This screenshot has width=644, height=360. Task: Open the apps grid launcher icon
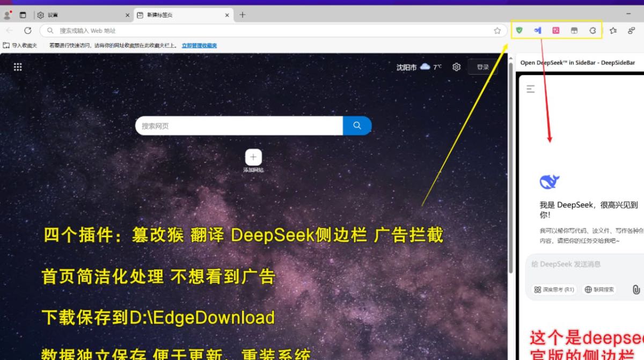(x=18, y=67)
